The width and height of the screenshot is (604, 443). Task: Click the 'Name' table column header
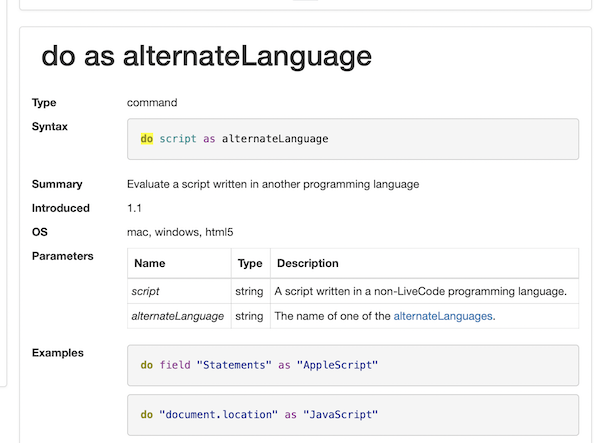[149, 264]
